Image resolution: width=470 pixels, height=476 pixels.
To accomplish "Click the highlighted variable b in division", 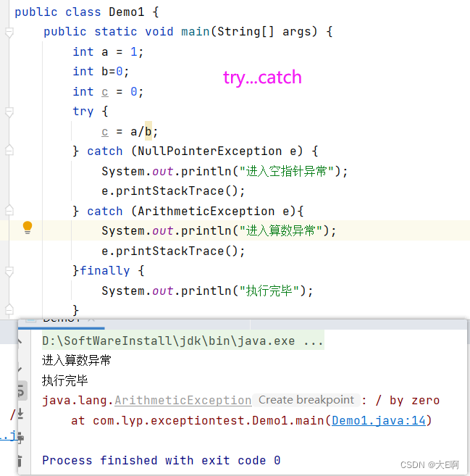I will point(148,131).
